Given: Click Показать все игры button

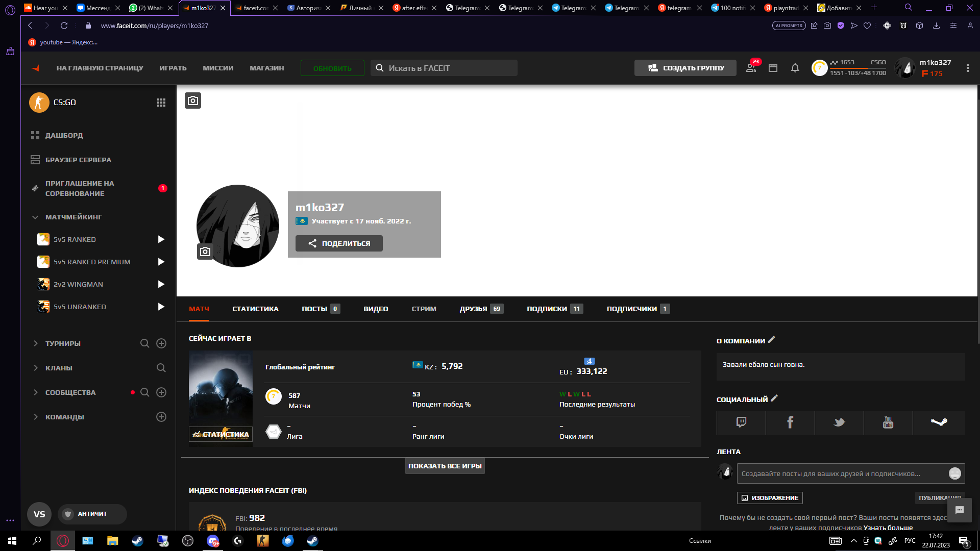Looking at the screenshot, I should click(x=445, y=466).
